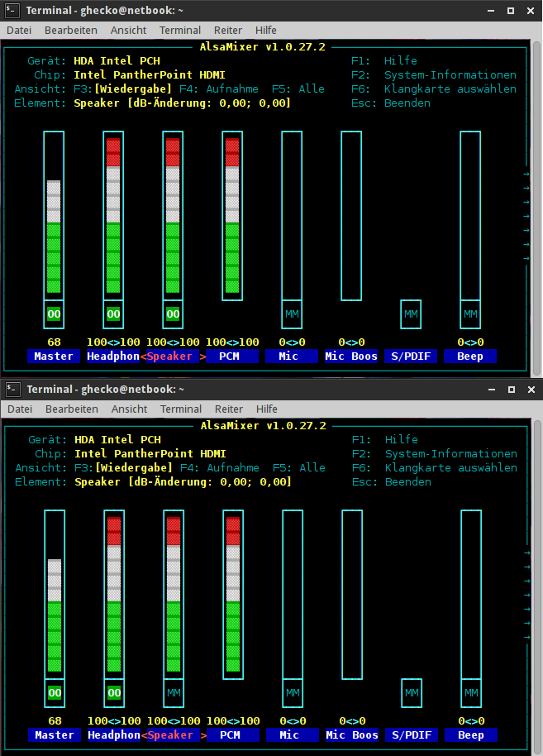
Task: Unmute the muted Speaker indicator in bottom window
Action: [x=174, y=693]
